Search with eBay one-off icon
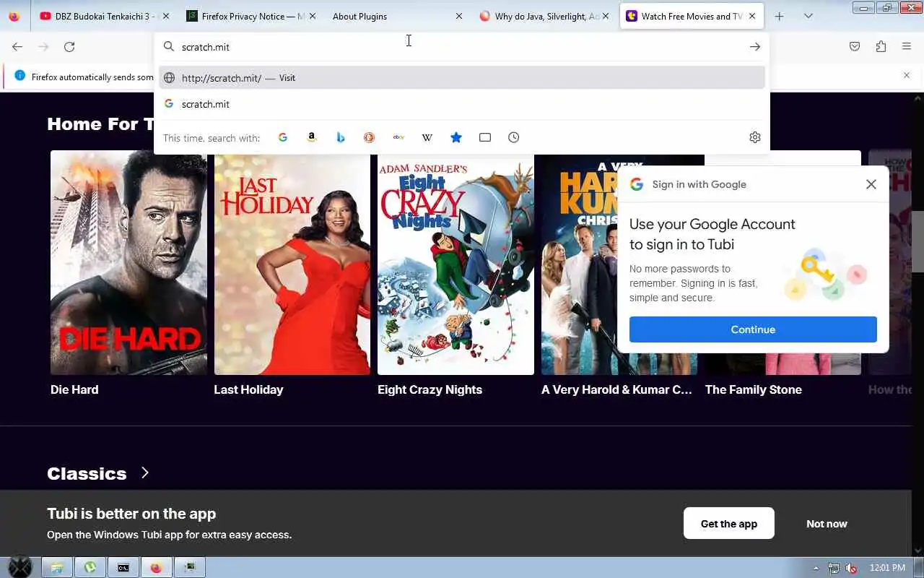Image resolution: width=924 pixels, height=578 pixels. [x=398, y=137]
